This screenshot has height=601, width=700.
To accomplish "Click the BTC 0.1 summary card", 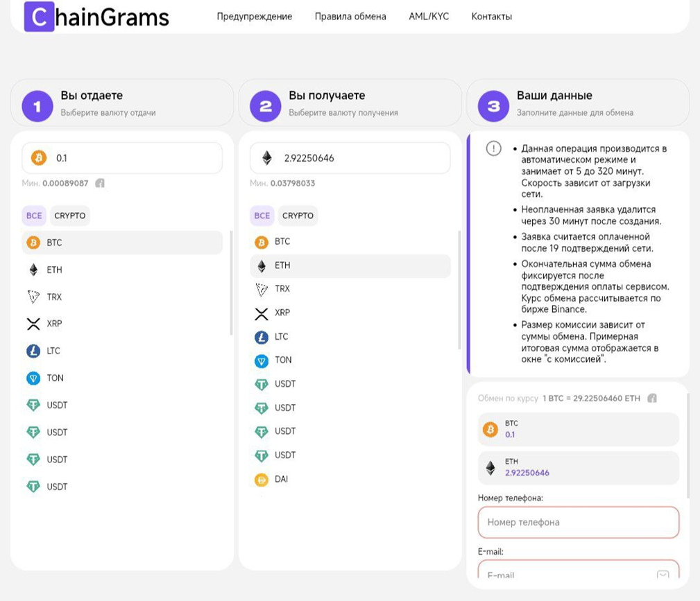I will click(x=578, y=429).
